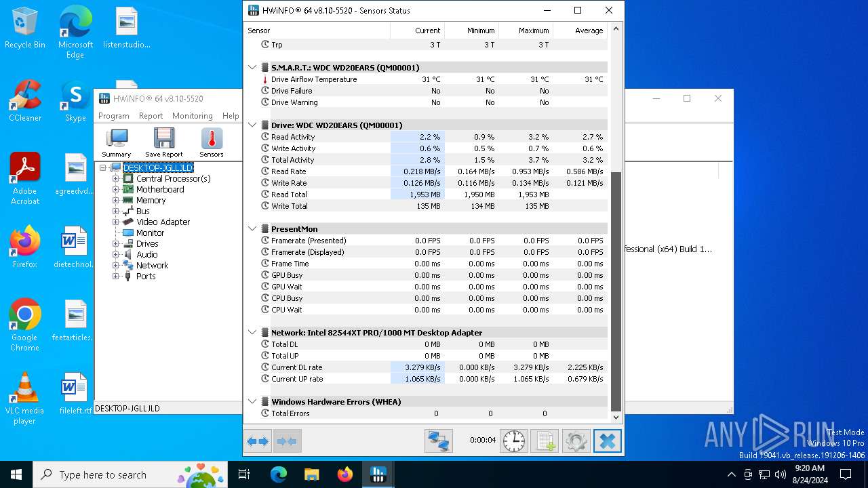
Task: Select the DESKTOP-JGLLJLD tree root
Action: coord(158,168)
